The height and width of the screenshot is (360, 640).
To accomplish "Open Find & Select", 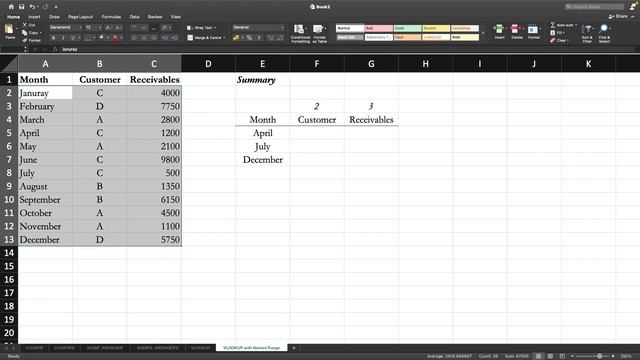I will point(604,33).
